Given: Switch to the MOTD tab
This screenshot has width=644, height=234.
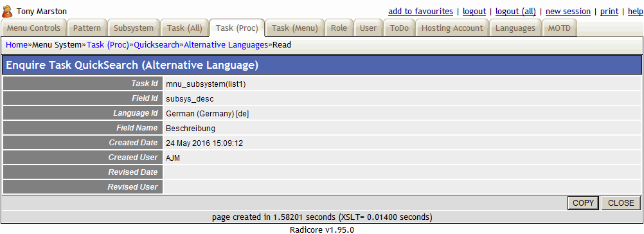Looking at the screenshot, I should [x=559, y=28].
